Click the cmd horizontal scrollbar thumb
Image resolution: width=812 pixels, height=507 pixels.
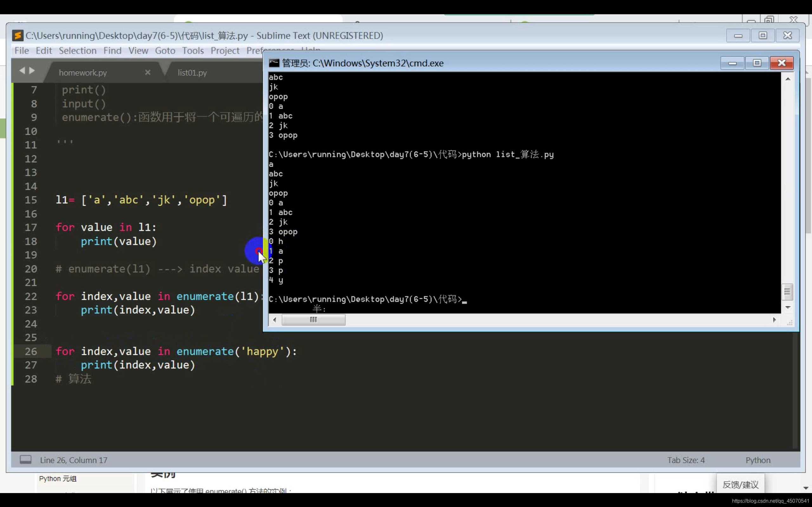pyautogui.click(x=313, y=320)
